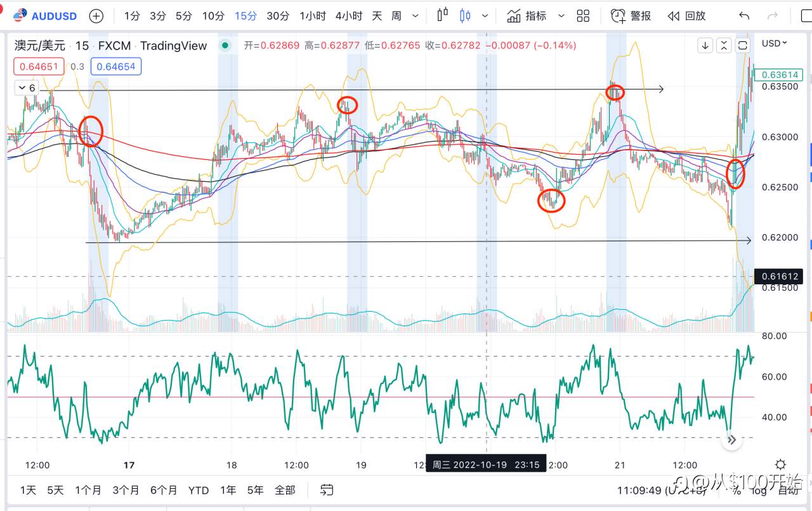
Task: Set date range to YTD
Action: pyautogui.click(x=199, y=490)
